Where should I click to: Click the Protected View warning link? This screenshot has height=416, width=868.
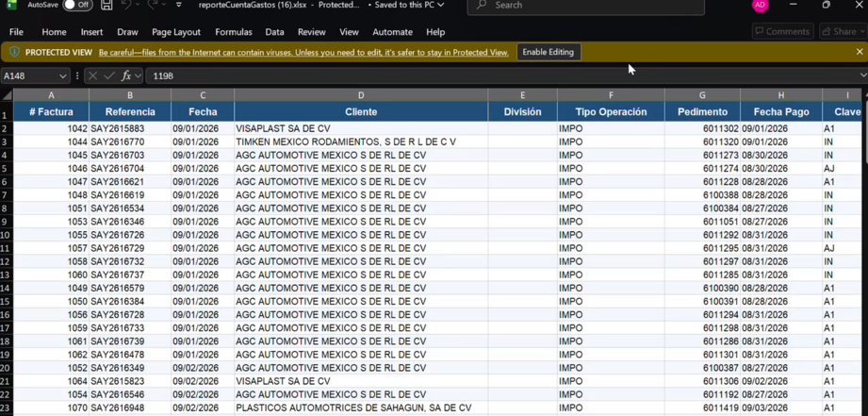(x=303, y=53)
